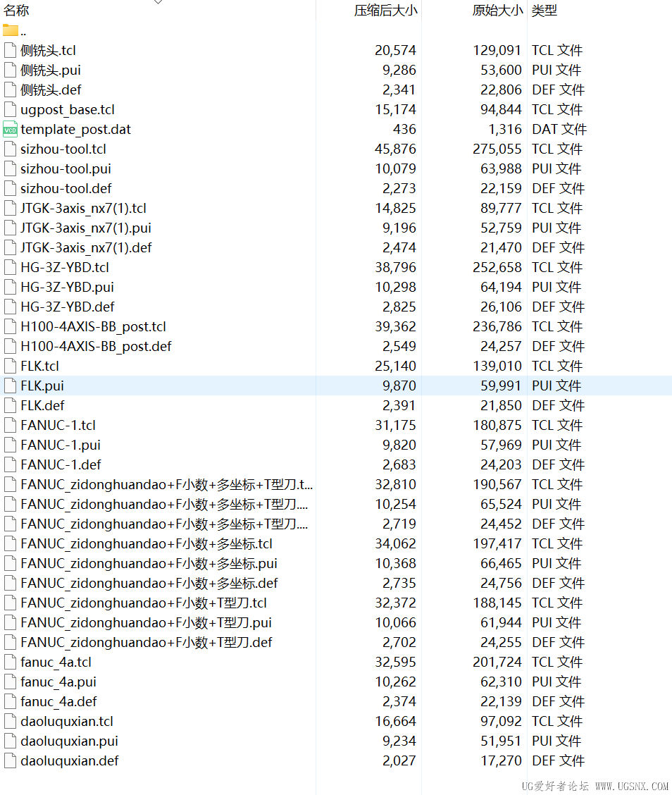Viewport: 672px width, 795px height.
Task: Select the file fanuc_4a.def
Action: (x=58, y=702)
